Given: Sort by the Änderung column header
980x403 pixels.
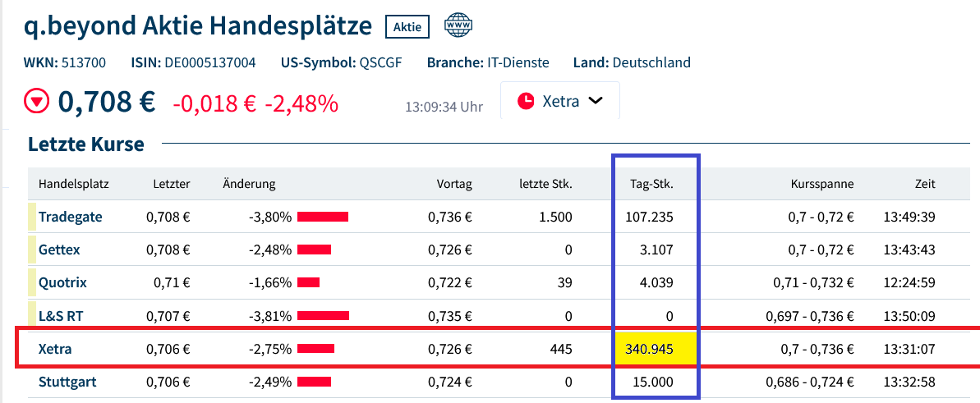Looking at the screenshot, I should tap(249, 184).
